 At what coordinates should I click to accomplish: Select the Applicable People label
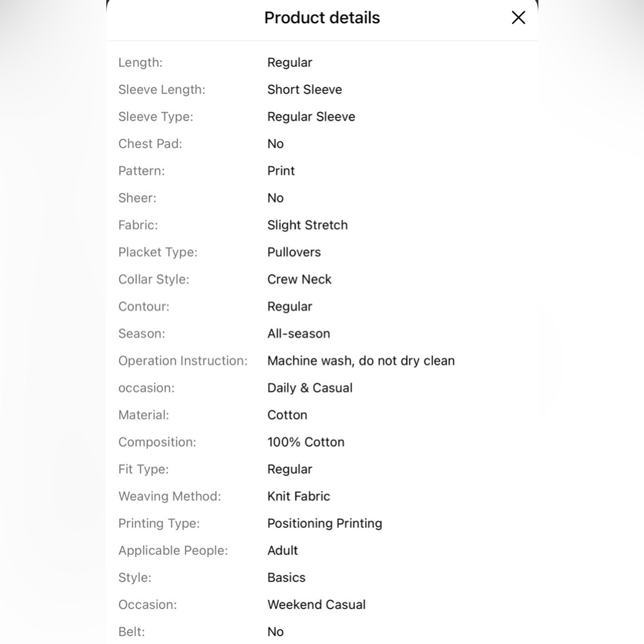tap(173, 551)
